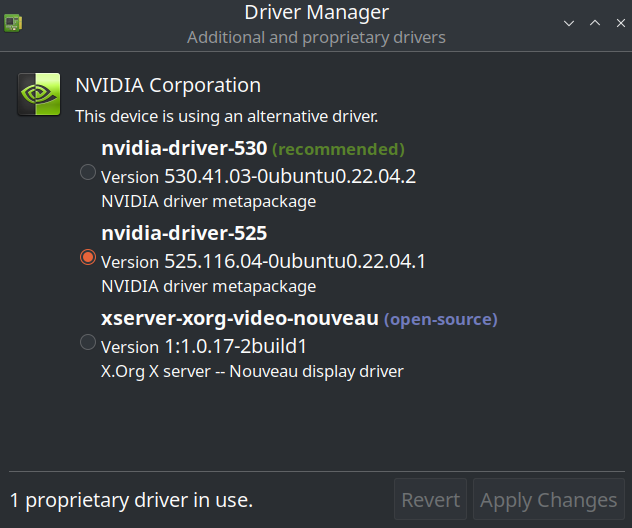This screenshot has width=632, height=528.
Task: Click the Revert button
Action: [x=430, y=499]
